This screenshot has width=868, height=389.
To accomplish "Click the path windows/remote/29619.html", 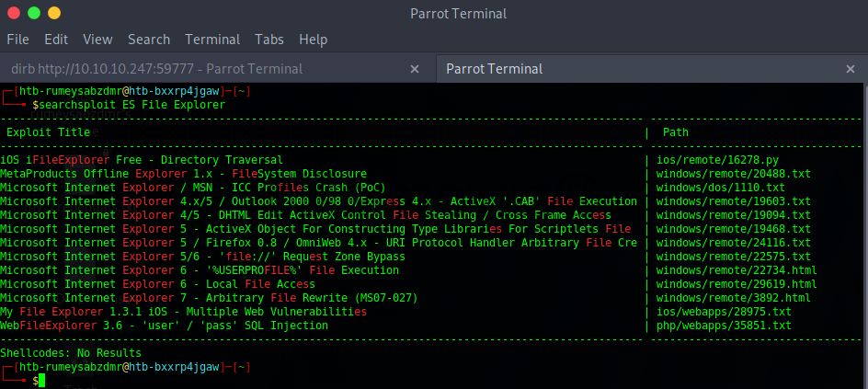I will pos(737,284).
